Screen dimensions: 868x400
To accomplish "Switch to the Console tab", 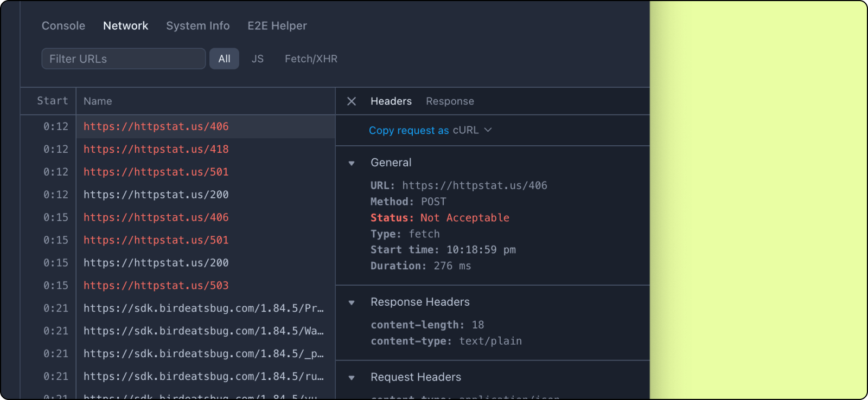I will pyautogui.click(x=63, y=26).
